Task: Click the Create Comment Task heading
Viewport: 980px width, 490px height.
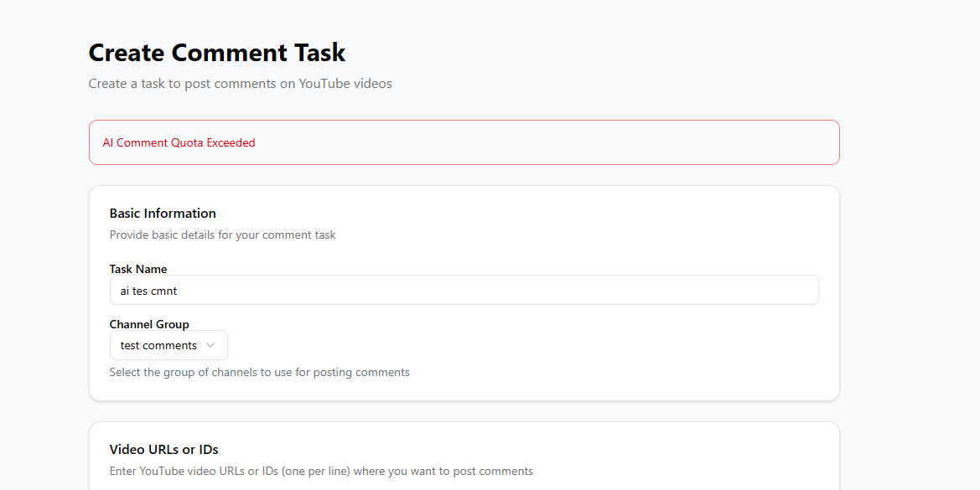Action: pyautogui.click(x=217, y=53)
